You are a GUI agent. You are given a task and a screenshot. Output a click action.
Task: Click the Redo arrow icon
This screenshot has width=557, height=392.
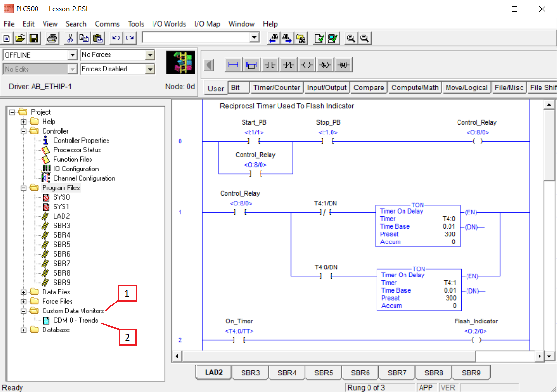130,38
